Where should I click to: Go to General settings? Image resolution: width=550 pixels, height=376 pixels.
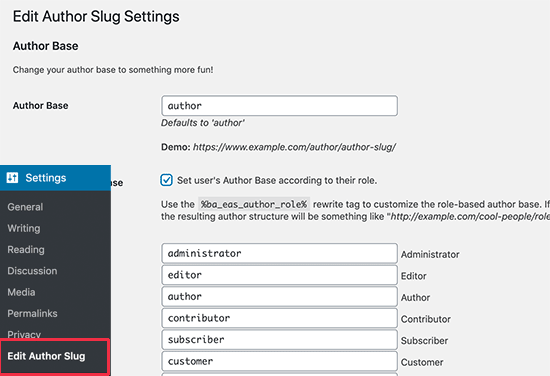tap(25, 207)
